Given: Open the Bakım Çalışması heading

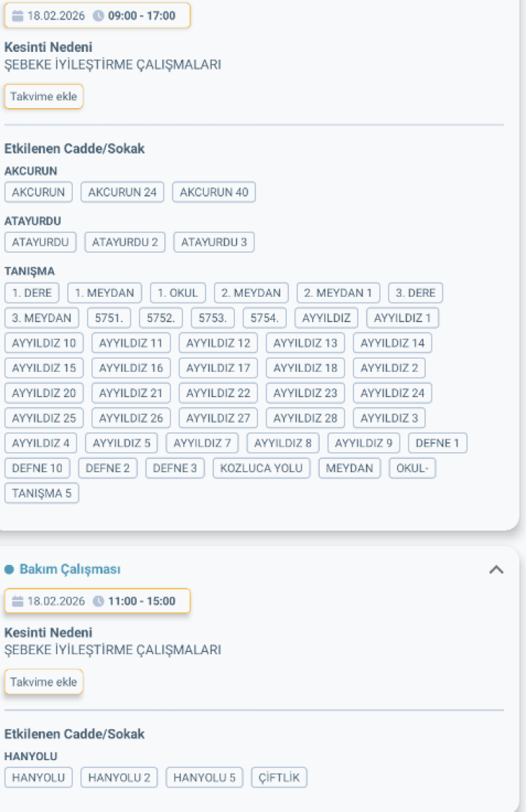Looking at the screenshot, I should [x=69, y=570].
